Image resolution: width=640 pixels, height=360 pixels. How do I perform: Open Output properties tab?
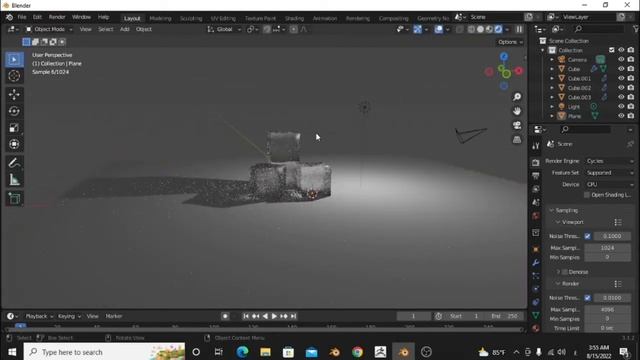tap(536, 176)
